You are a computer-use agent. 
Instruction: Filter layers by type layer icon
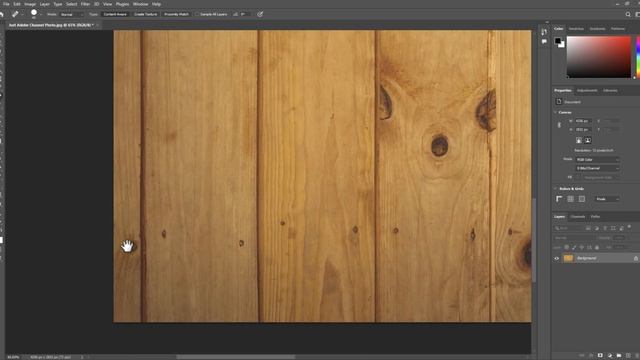pos(605,228)
